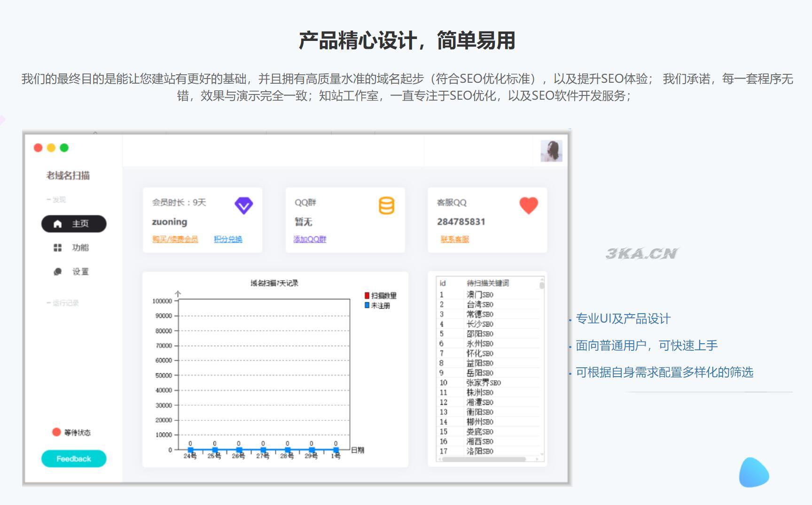812x505 pixels.
Task: Click the 1号 data point on chart
Action: [x=336, y=450]
